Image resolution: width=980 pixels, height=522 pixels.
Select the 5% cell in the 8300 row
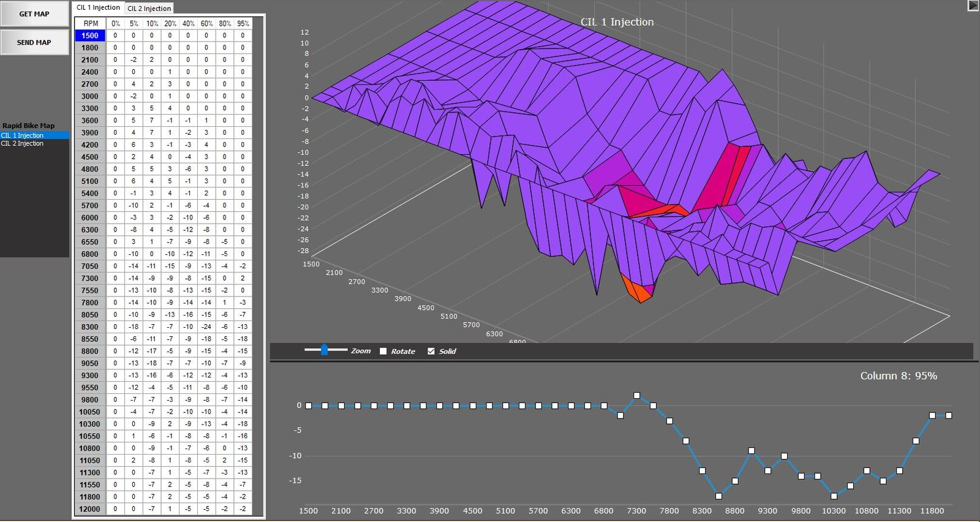(134, 327)
